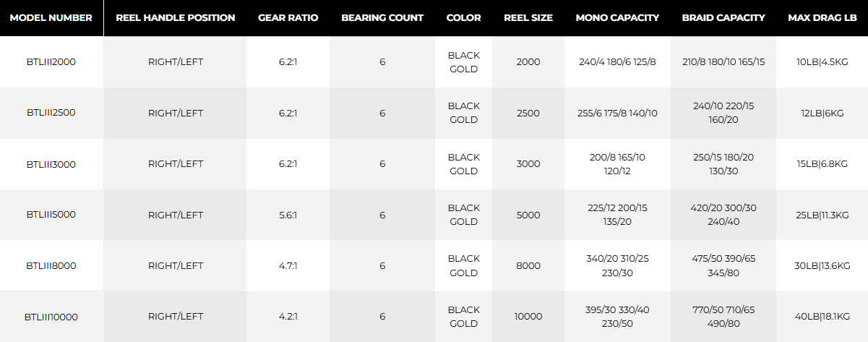Click the 5.6:1 gear ratio cell
Image resolution: width=868 pixels, height=342 pixels.
pyautogui.click(x=288, y=215)
